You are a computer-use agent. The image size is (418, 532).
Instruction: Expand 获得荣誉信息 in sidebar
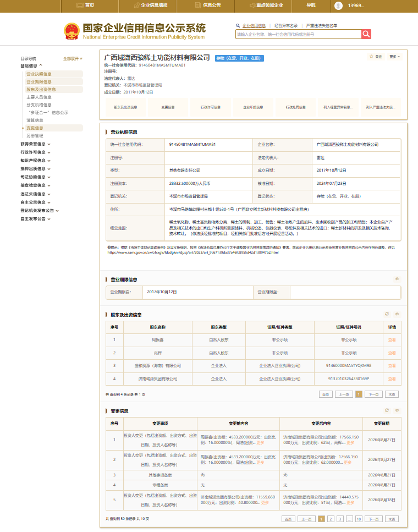tap(36, 144)
